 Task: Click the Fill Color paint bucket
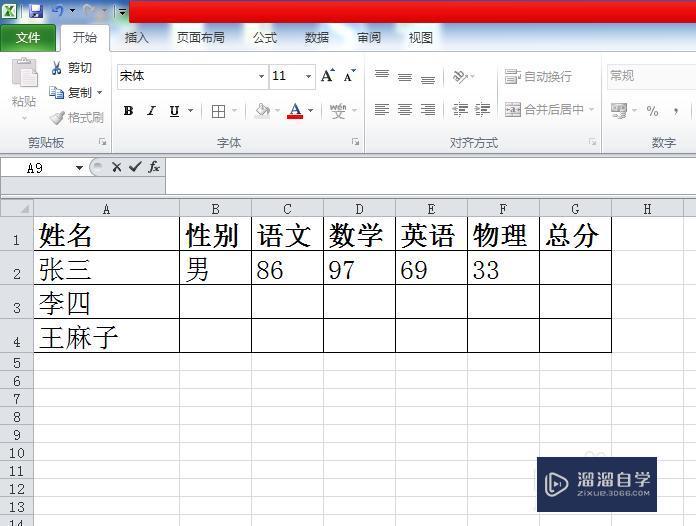pos(262,111)
